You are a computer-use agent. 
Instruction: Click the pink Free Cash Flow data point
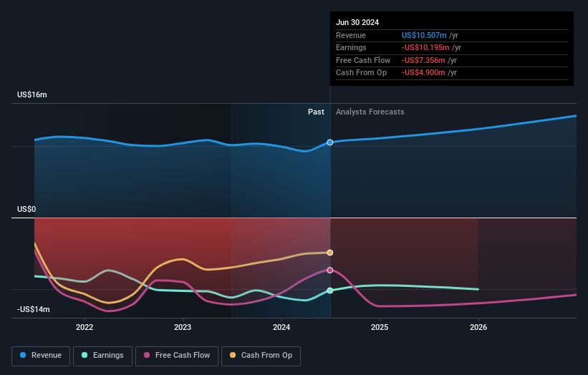click(330, 270)
